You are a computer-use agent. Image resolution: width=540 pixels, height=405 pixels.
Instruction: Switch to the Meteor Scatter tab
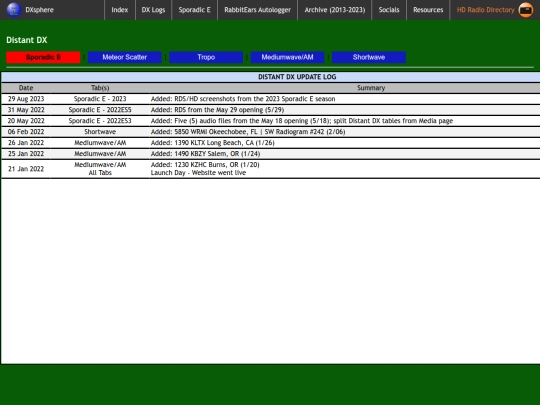pos(124,57)
